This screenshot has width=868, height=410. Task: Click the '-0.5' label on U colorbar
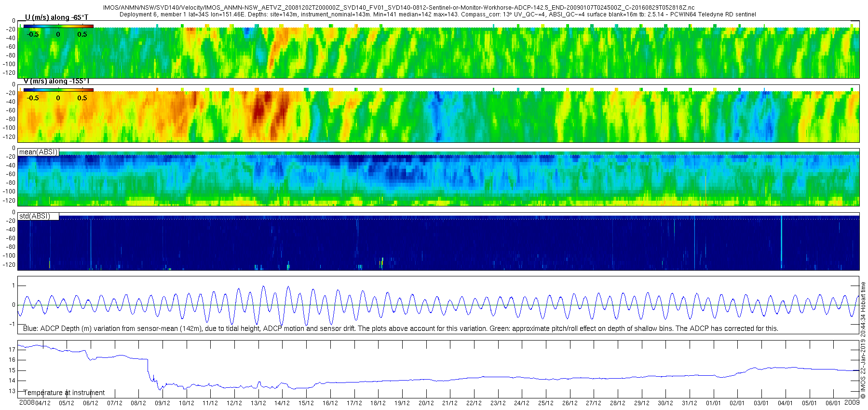point(33,34)
